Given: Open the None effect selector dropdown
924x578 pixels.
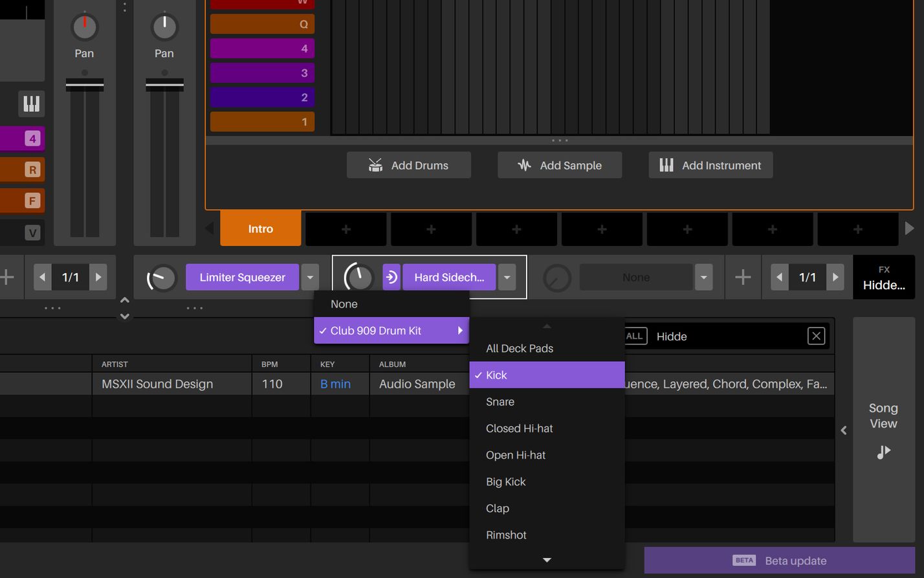Looking at the screenshot, I should 703,276.
